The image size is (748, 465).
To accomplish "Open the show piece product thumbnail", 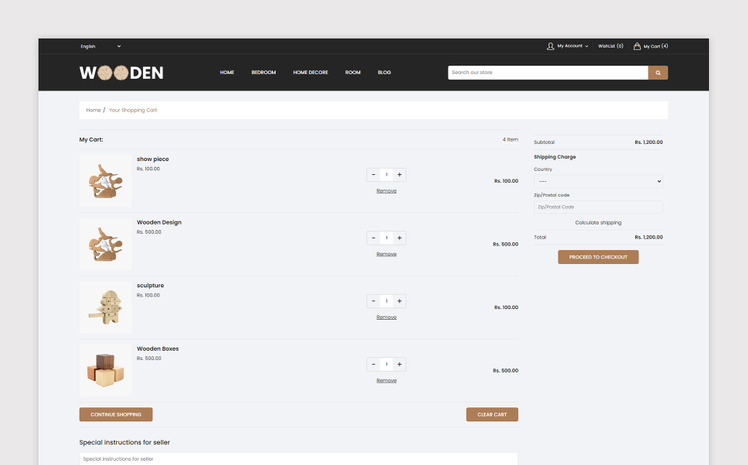I will pyautogui.click(x=105, y=181).
